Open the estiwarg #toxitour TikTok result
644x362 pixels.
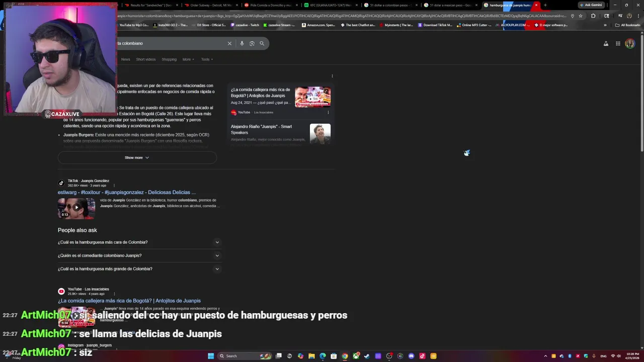point(127,192)
